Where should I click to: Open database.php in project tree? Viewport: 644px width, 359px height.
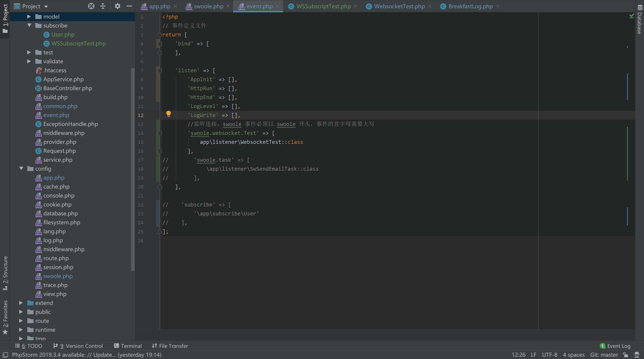click(x=60, y=214)
